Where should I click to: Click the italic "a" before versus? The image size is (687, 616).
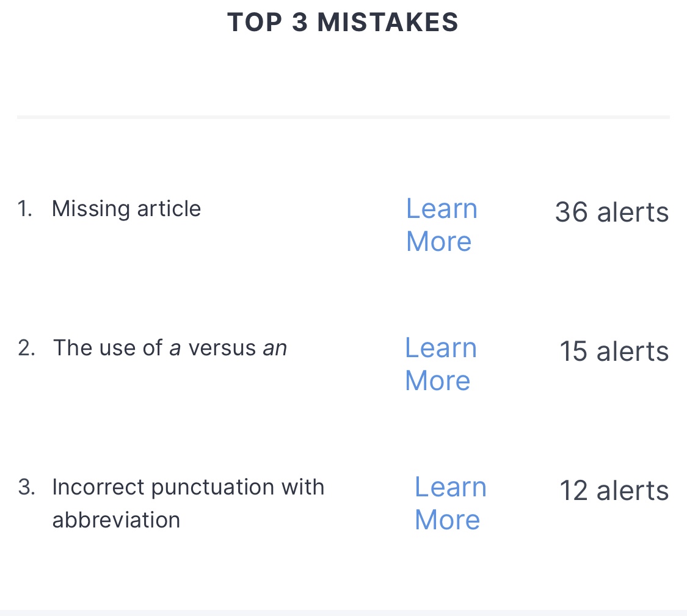coord(175,349)
